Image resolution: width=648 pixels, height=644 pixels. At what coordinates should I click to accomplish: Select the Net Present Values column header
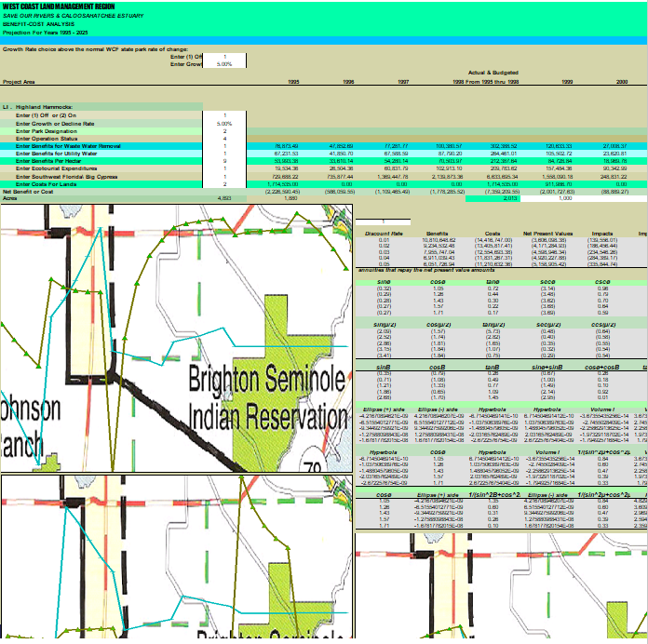(543, 234)
